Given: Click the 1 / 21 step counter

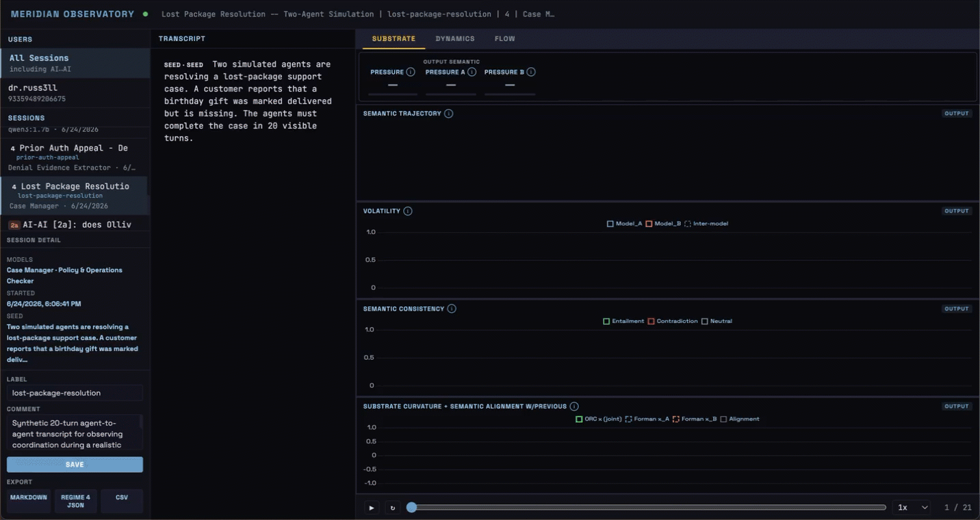Looking at the screenshot, I should [x=957, y=508].
